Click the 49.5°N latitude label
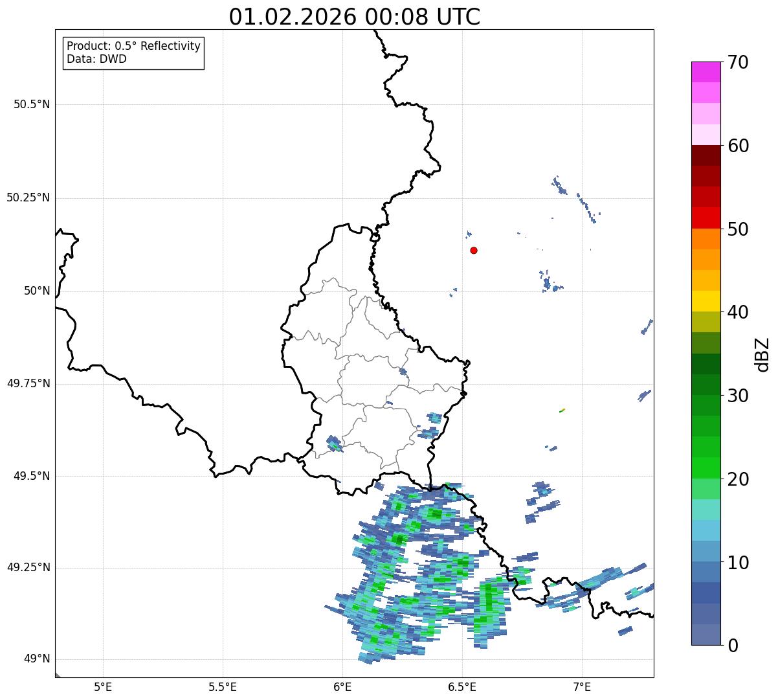Viewport: 778px width, 700px height. point(32,476)
